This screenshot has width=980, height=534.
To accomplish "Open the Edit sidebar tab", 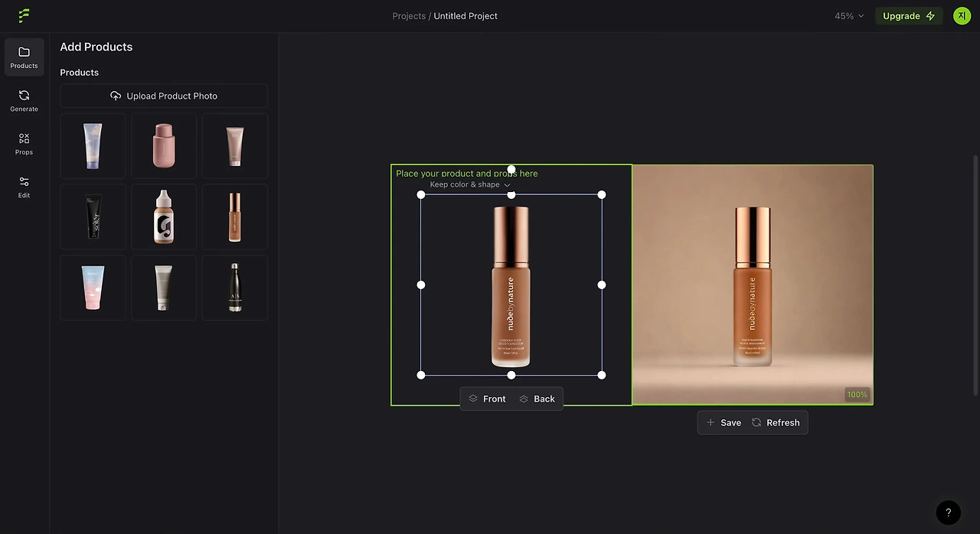I will [24, 187].
